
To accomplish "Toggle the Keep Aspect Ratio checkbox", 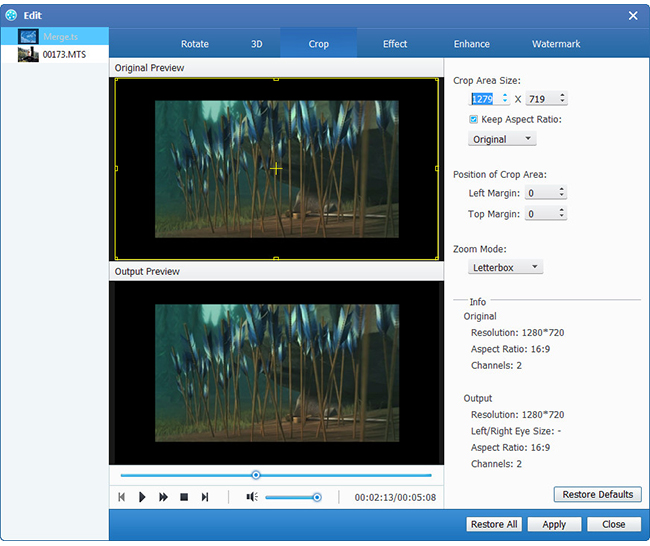I will click(x=474, y=119).
